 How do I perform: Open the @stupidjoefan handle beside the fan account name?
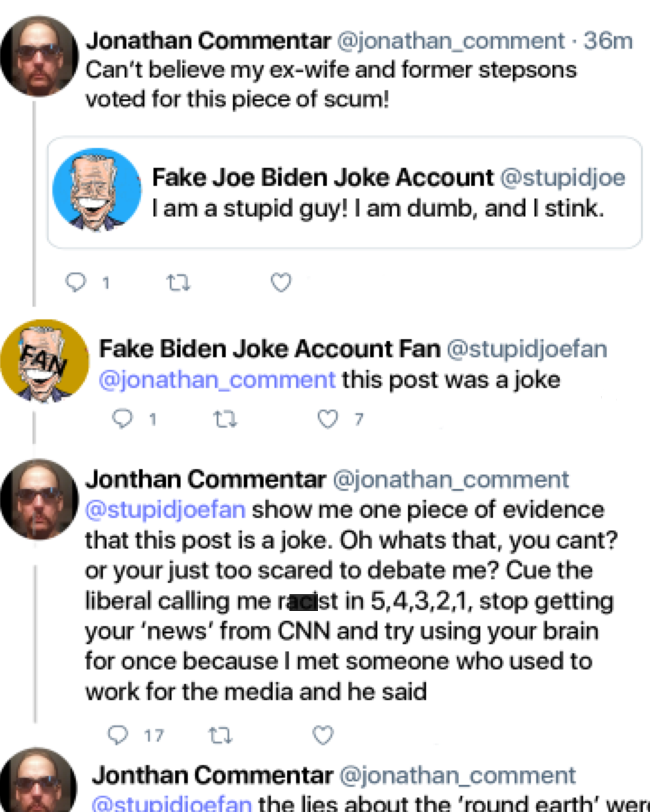[x=527, y=349]
